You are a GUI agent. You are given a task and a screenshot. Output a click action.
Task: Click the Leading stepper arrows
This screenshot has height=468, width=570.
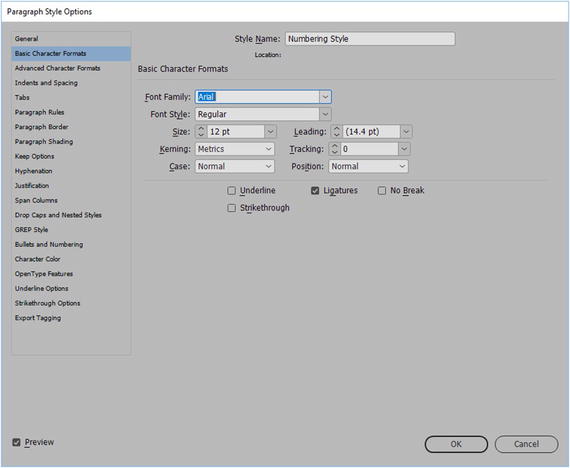tap(337, 132)
